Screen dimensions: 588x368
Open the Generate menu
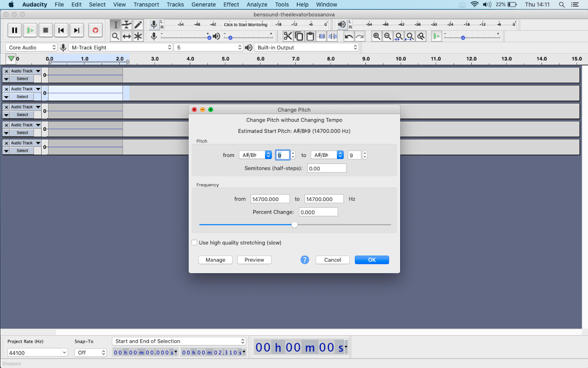coord(204,5)
